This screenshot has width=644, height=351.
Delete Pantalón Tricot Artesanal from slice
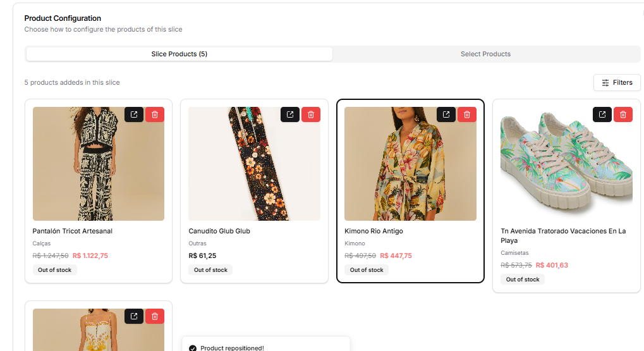155,114
